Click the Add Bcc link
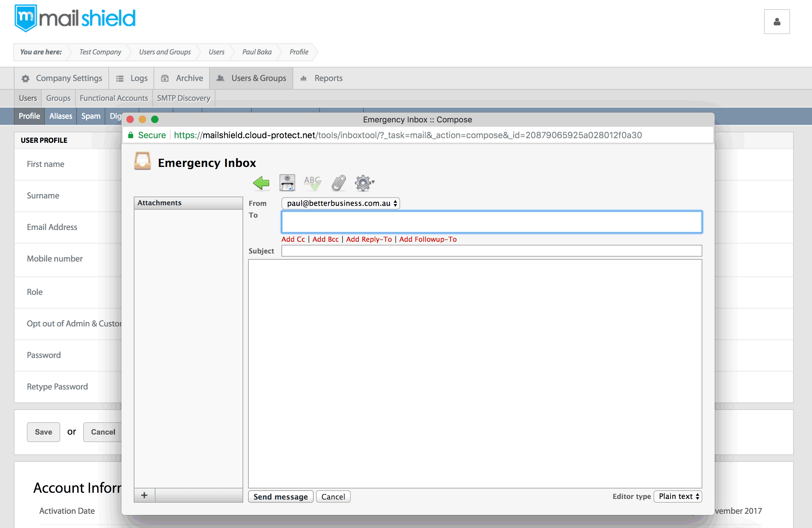The width and height of the screenshot is (812, 528). (325, 239)
